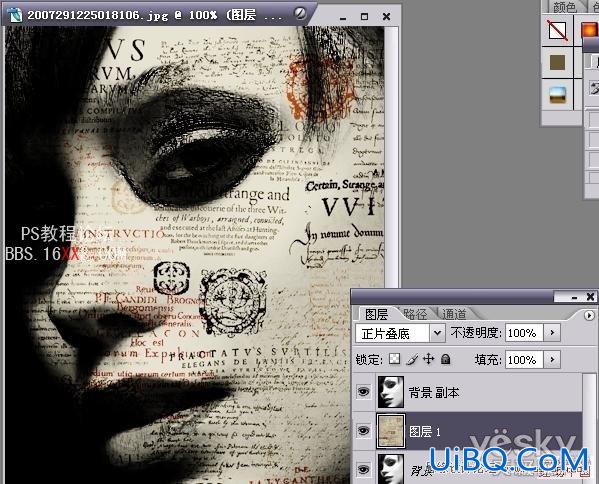The image size is (599, 484).
Task: Click the orange glow style swatch
Action: click(x=589, y=30)
